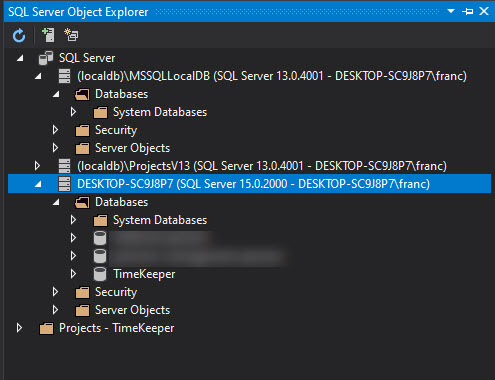Select System Databases label under MSSQLLocalDB
This screenshot has height=380, width=495.
point(160,112)
